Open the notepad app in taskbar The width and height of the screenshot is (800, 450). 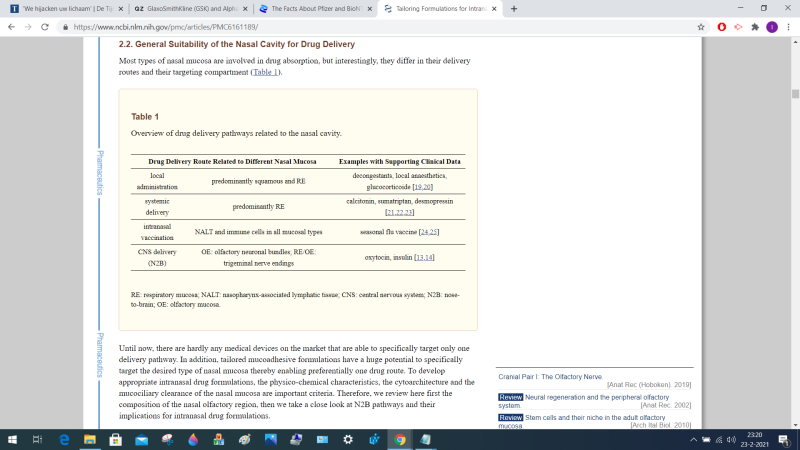click(425, 439)
